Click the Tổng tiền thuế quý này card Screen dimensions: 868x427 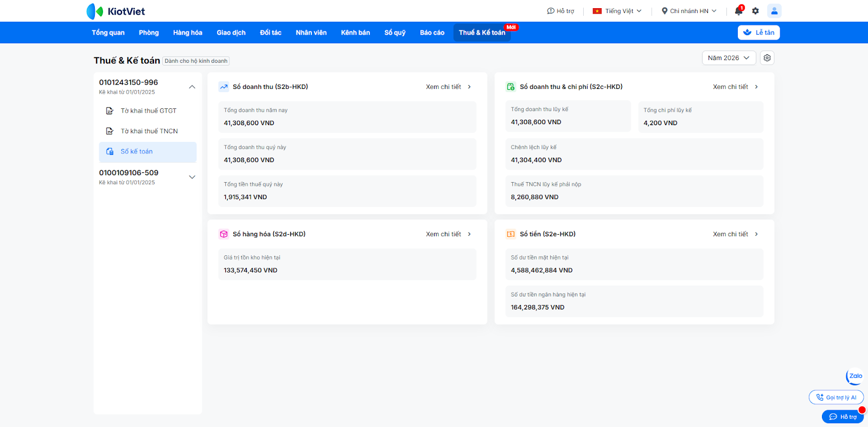pyautogui.click(x=347, y=191)
